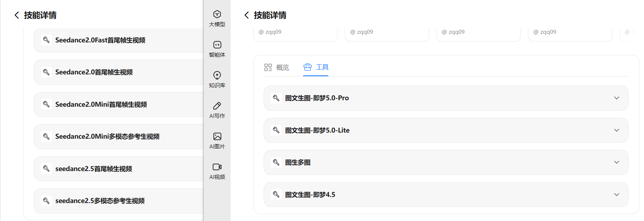Screen dimensions: 644x221
Task: Click wrench icon of 图生多图
Action: (276, 162)
